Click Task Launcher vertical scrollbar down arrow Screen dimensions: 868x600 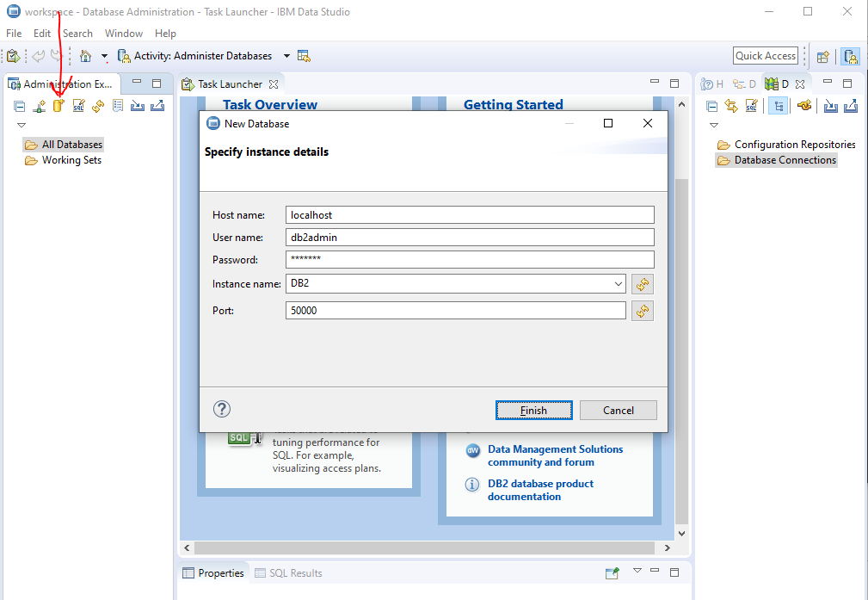[681, 534]
